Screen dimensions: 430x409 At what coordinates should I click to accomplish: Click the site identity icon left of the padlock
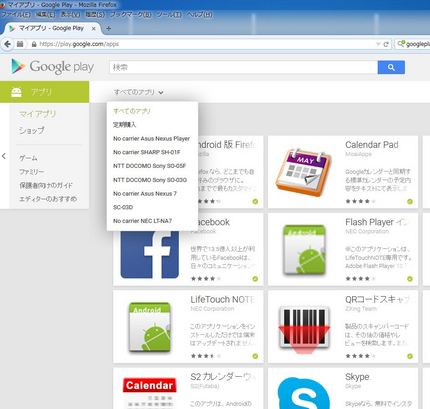coord(20,44)
